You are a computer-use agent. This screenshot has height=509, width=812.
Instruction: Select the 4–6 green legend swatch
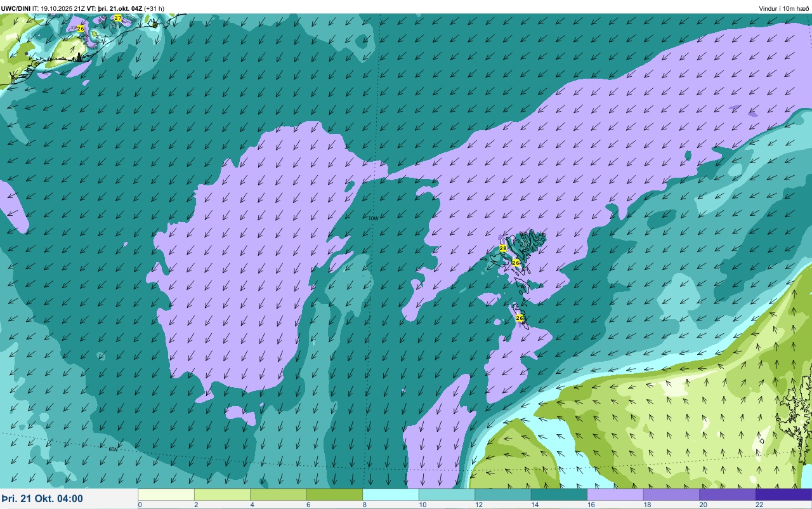tap(278, 494)
